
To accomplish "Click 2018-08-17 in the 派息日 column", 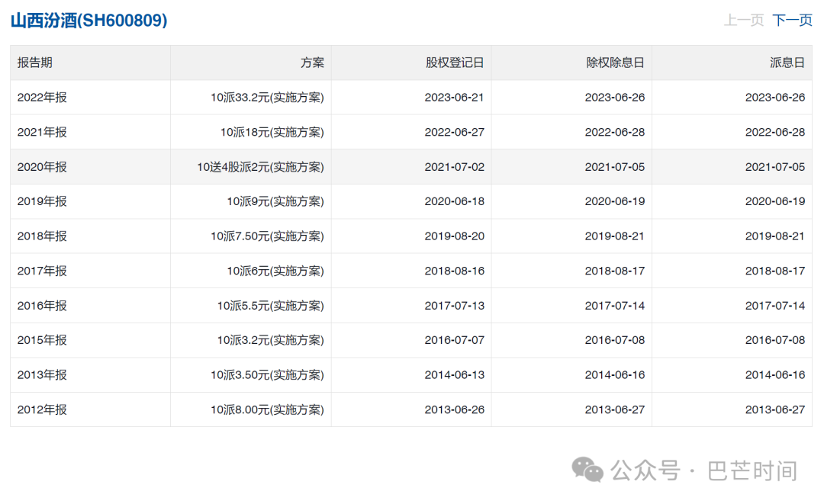I will (775, 271).
